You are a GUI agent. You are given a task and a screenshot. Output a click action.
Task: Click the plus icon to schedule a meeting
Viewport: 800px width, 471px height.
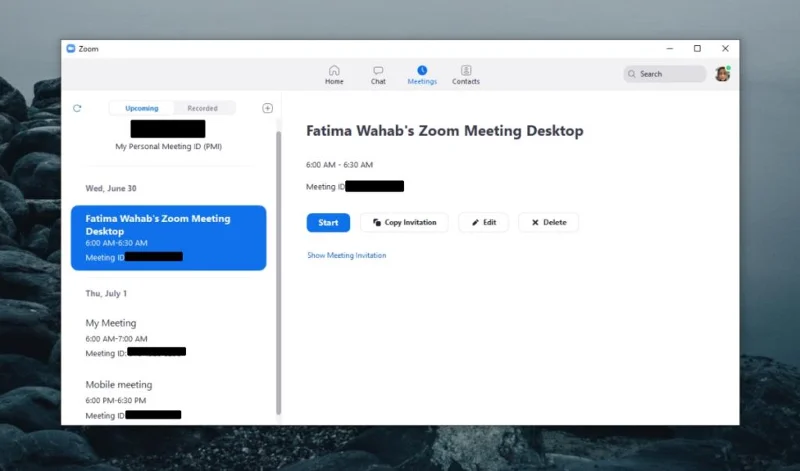pos(267,108)
